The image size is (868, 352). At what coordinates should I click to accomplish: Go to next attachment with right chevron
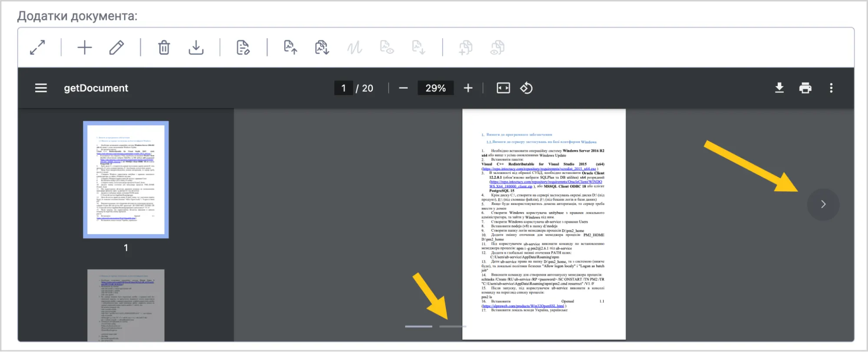823,204
